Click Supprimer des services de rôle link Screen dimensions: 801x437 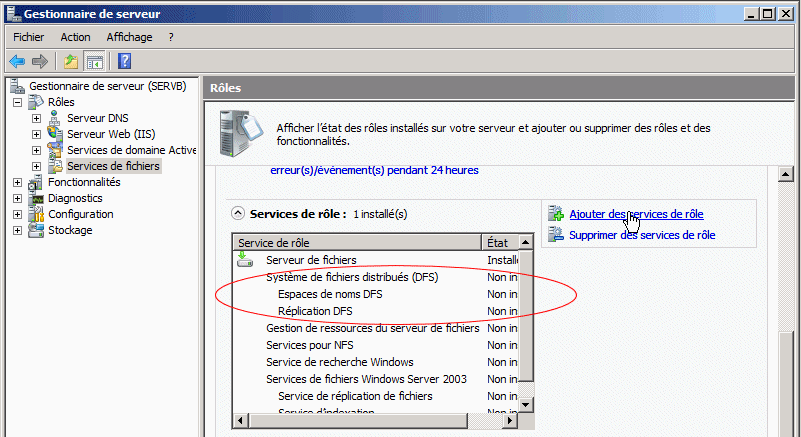pyautogui.click(x=642, y=235)
